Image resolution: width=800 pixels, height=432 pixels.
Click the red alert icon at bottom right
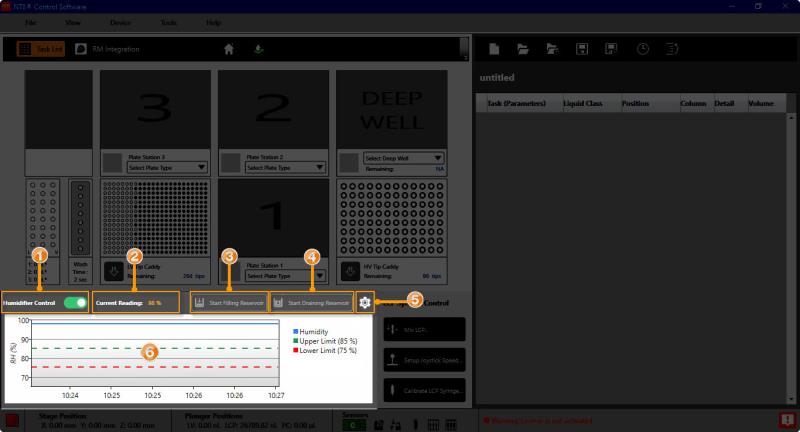787,421
